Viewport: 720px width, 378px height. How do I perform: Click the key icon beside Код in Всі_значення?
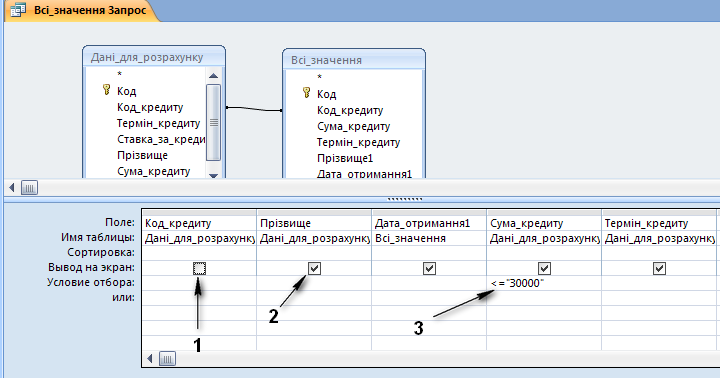point(307,93)
